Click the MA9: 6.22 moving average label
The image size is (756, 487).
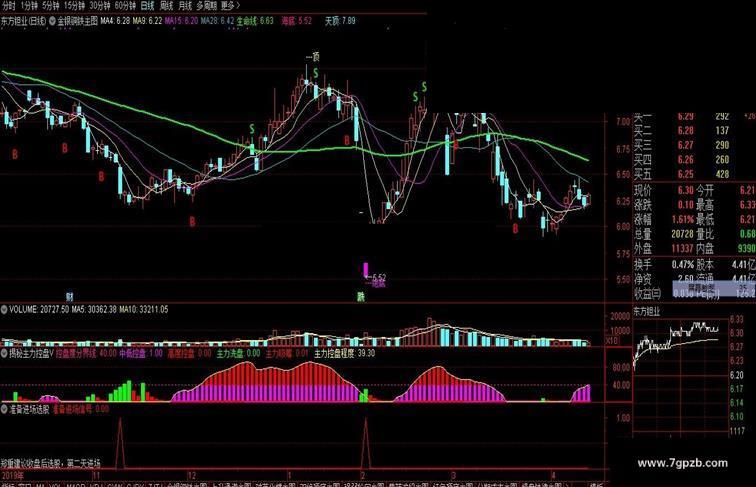(x=148, y=21)
